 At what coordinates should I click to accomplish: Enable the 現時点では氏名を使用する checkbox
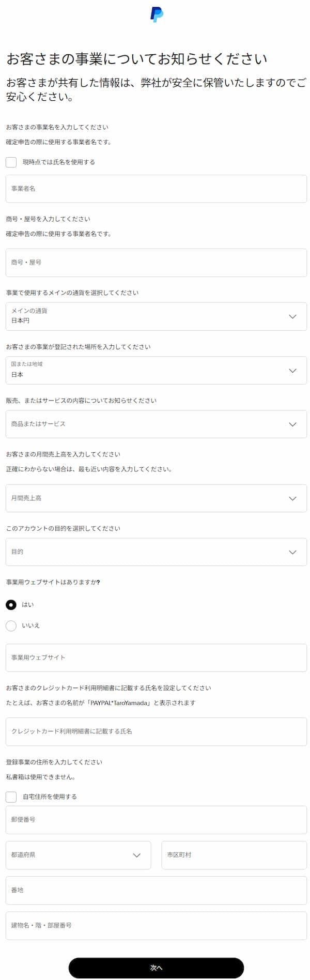pyautogui.click(x=10, y=163)
